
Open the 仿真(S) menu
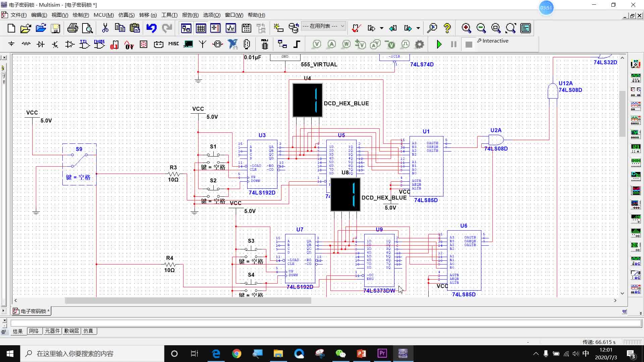(126, 15)
